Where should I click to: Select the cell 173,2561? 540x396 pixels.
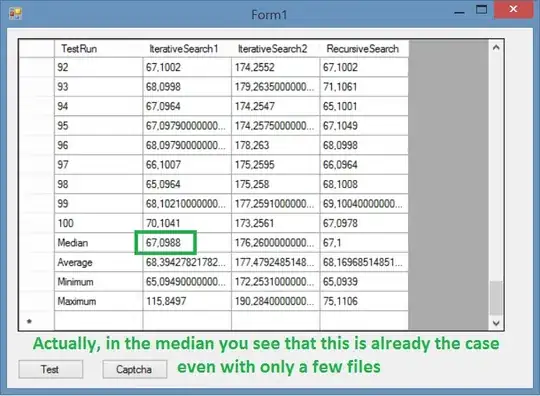pyautogui.click(x=276, y=223)
